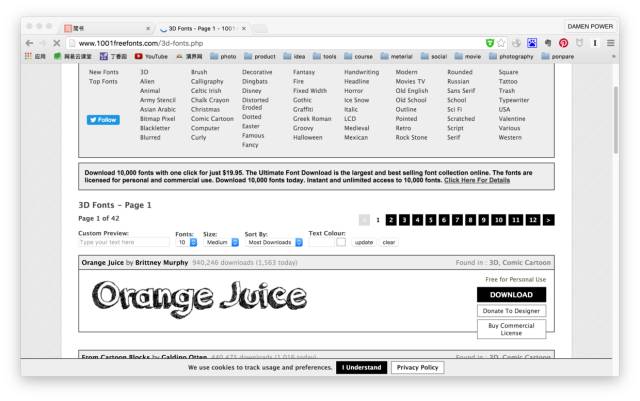Open the Calligraphy font category

click(x=207, y=81)
